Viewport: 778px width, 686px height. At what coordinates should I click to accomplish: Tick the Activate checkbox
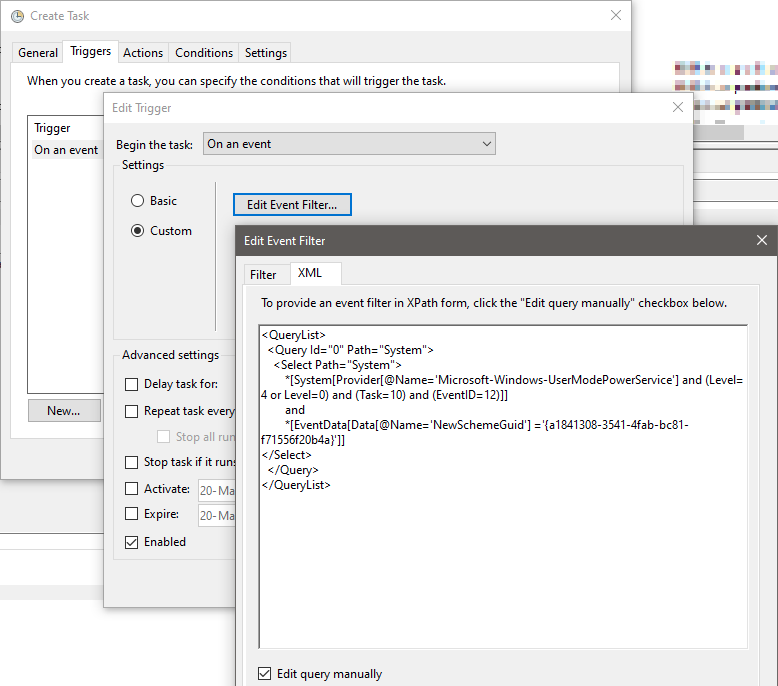pos(131,489)
